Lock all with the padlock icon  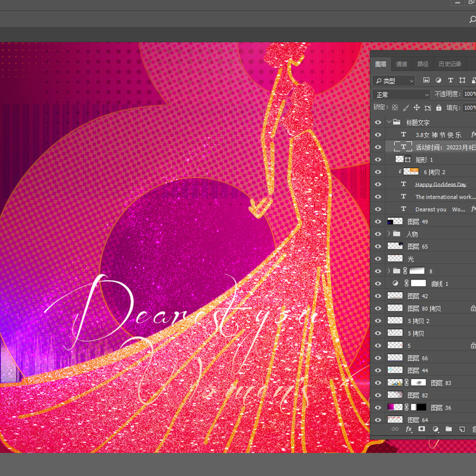point(438,107)
